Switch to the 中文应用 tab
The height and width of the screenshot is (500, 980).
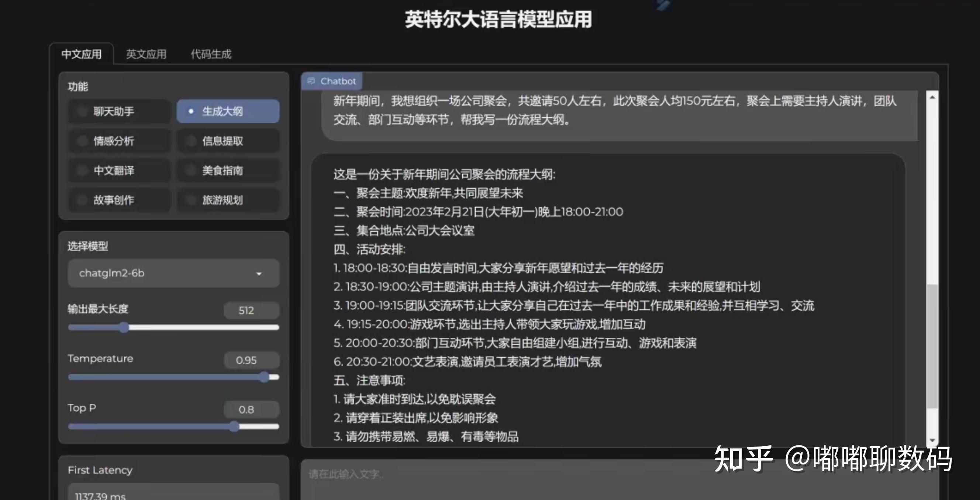tap(82, 54)
